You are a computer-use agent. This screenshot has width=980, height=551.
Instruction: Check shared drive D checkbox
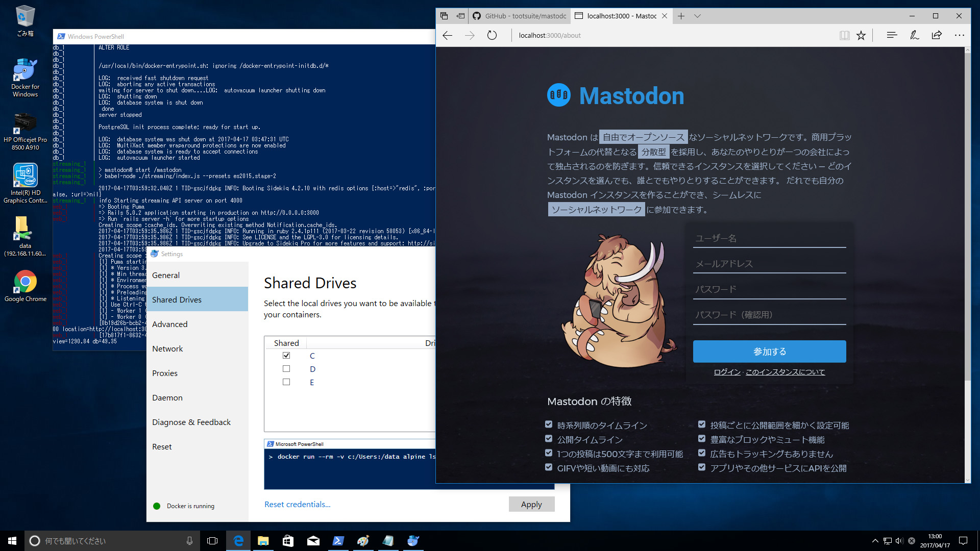tap(286, 369)
